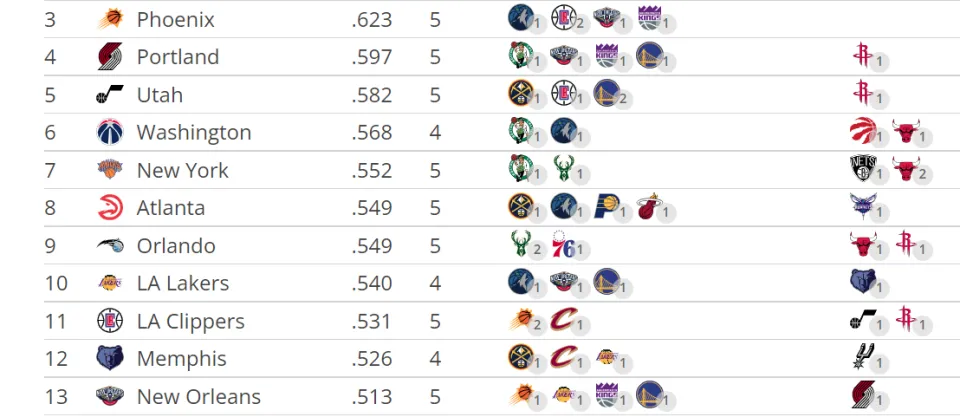This screenshot has width=960, height=417.
Task: Click the Rockets logo in Portland's row
Action: [x=862, y=54]
